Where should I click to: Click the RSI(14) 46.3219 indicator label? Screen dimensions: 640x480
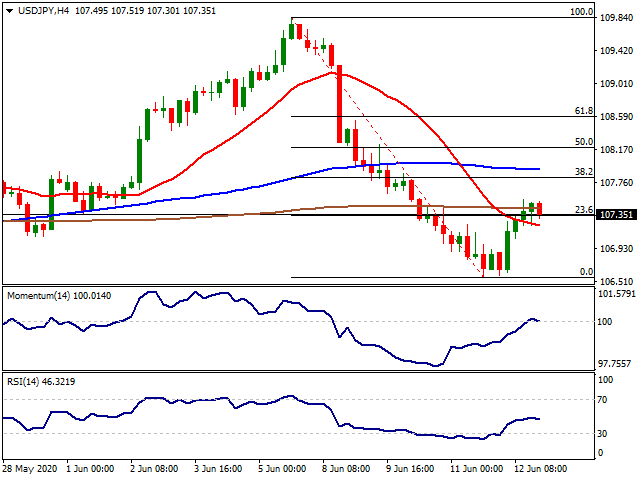tap(41, 382)
